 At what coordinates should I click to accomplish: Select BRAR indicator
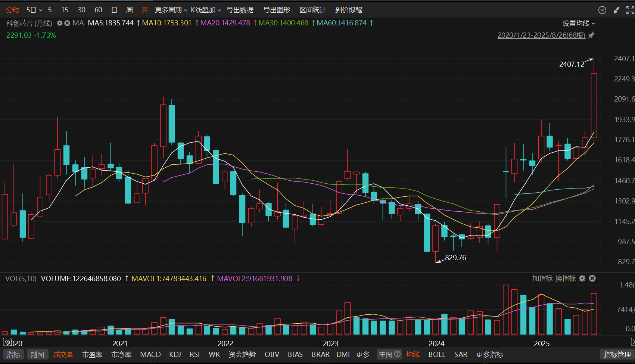pyautogui.click(x=321, y=354)
